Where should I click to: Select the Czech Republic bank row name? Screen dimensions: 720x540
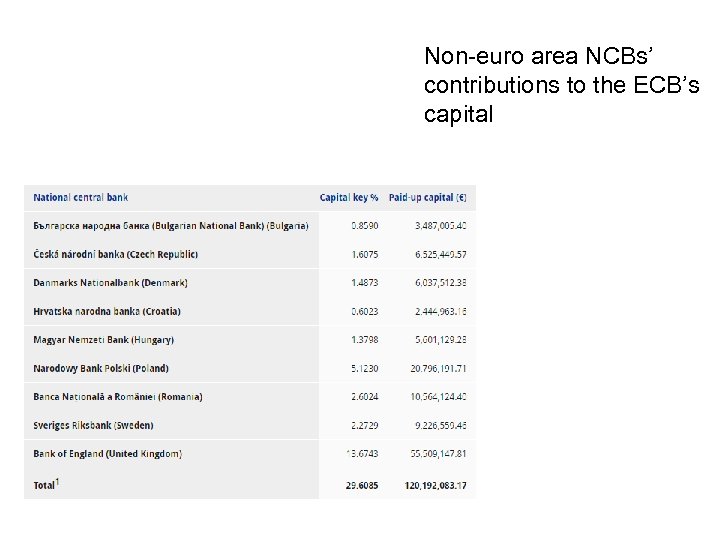[x=115, y=254]
